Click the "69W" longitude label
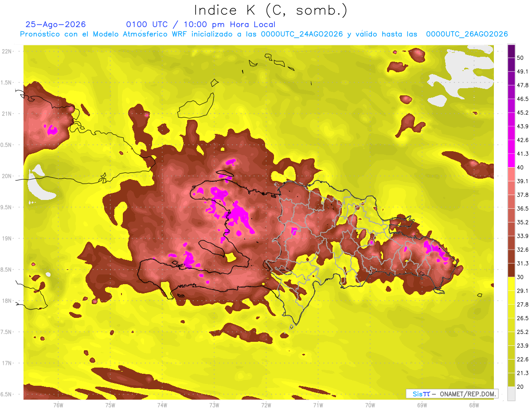Image resolution: width=532 pixels, height=411 pixels. (x=422, y=405)
